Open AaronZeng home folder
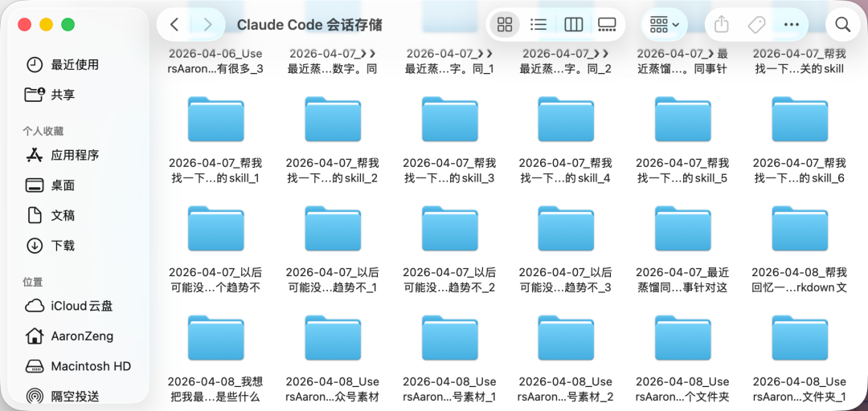Screen dimensions: 868x411 (82, 336)
